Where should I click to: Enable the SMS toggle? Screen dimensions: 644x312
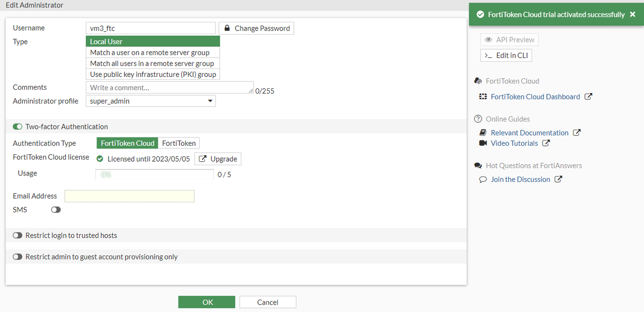click(x=55, y=209)
